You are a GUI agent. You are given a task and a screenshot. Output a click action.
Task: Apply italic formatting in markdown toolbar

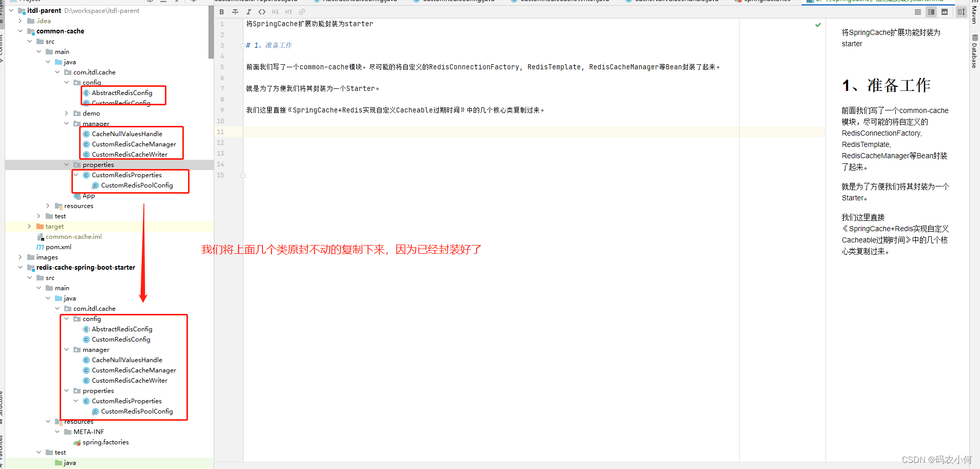pyautogui.click(x=249, y=12)
